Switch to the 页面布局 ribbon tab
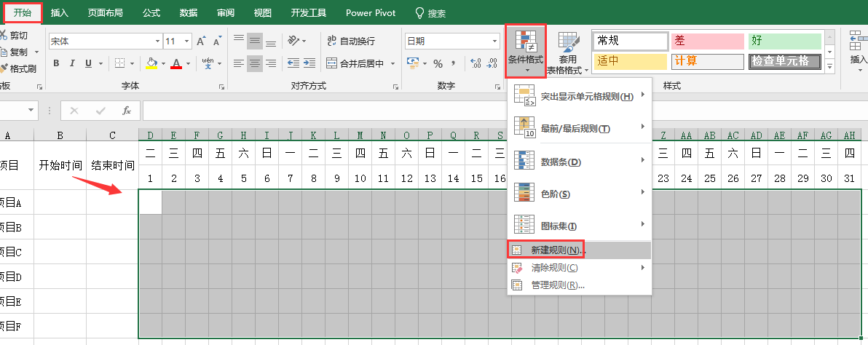This screenshot has height=345, width=868. [x=105, y=12]
